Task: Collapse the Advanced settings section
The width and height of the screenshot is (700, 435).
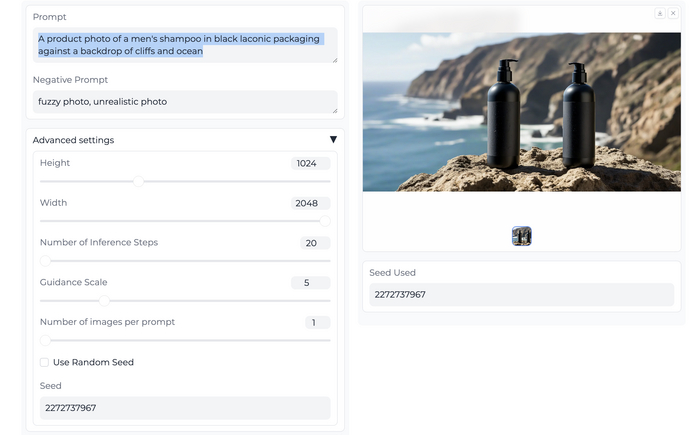Action: (x=333, y=140)
